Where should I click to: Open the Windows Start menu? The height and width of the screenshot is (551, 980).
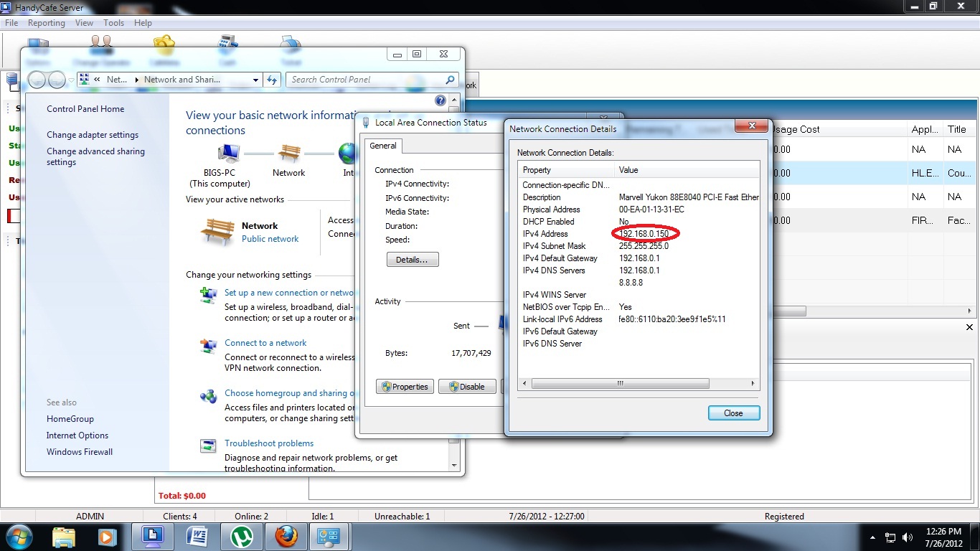pos(19,537)
